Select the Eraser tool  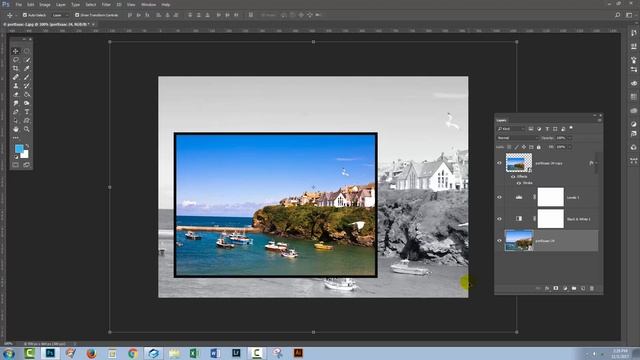[x=16, y=94]
